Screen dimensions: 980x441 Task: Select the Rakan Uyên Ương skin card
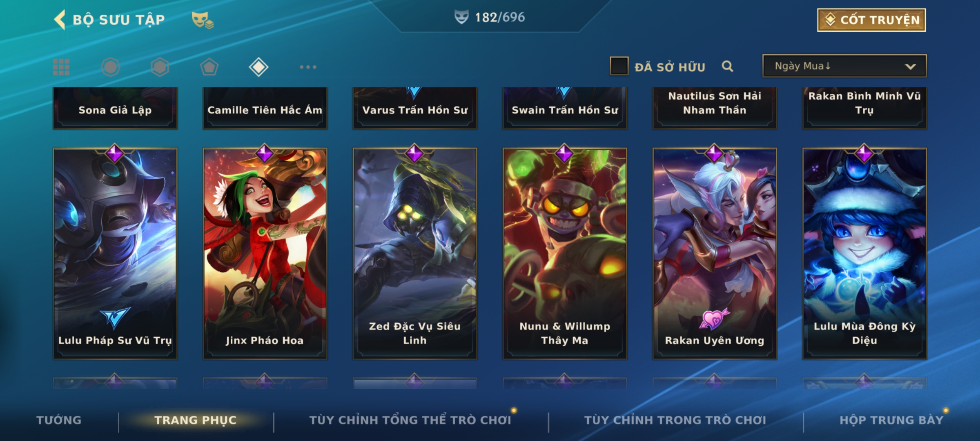[715, 253]
